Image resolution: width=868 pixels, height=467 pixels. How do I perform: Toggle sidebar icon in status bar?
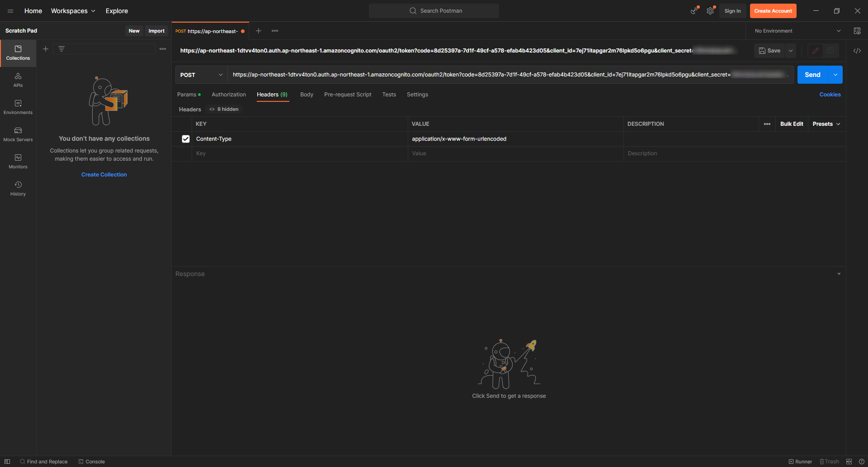click(7, 462)
